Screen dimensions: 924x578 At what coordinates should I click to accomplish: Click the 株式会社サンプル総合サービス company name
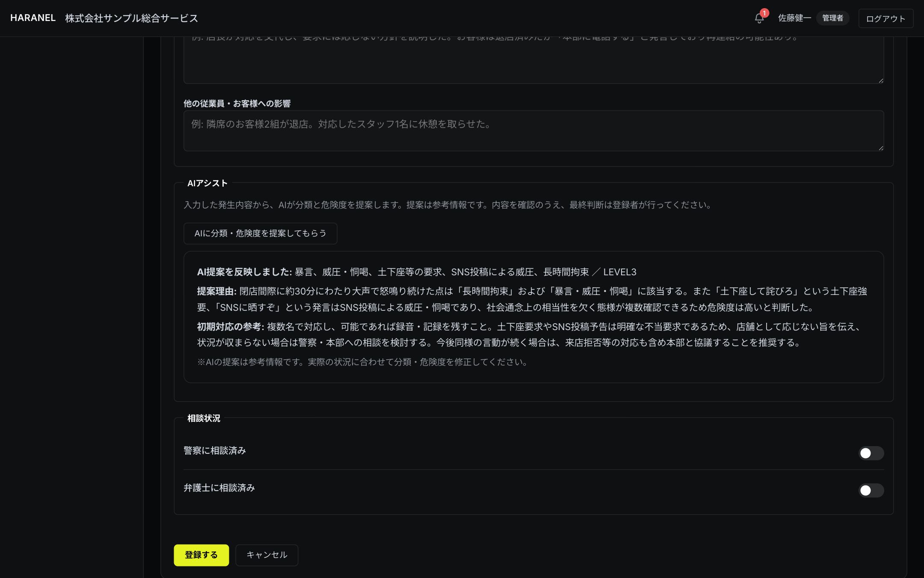[x=131, y=18]
